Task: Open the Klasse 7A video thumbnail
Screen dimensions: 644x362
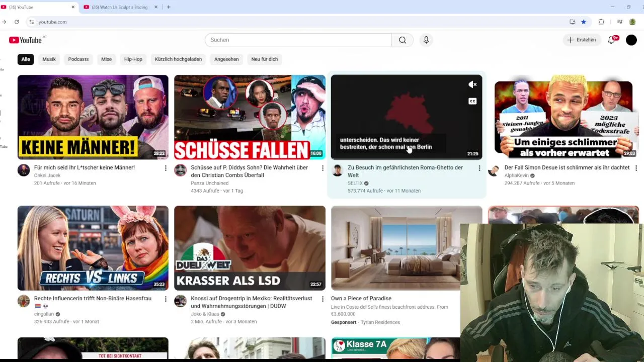Action: (395, 348)
